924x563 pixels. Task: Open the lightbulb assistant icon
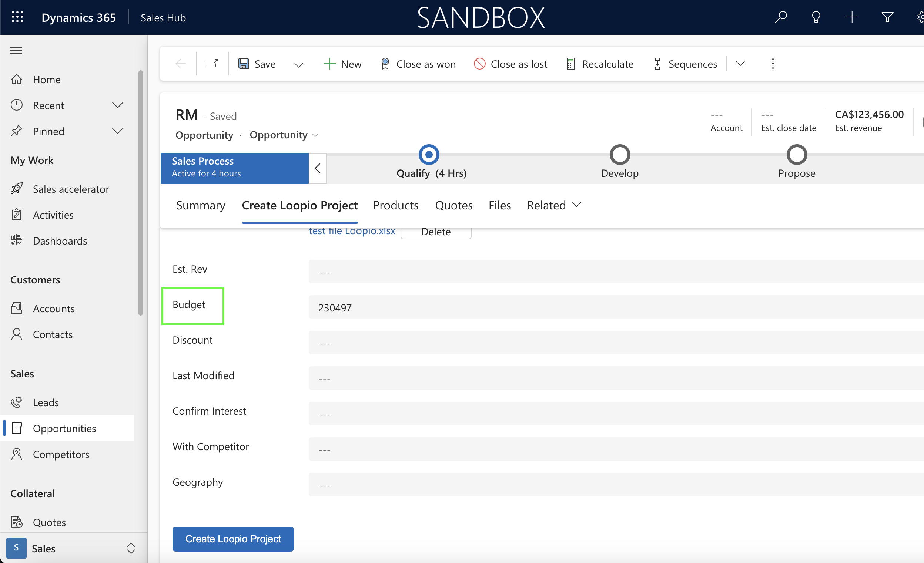(816, 17)
